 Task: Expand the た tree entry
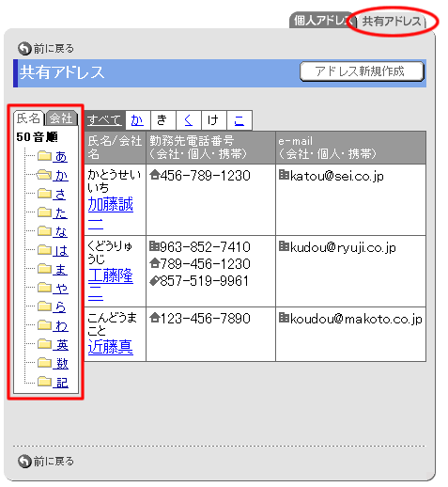(61, 212)
